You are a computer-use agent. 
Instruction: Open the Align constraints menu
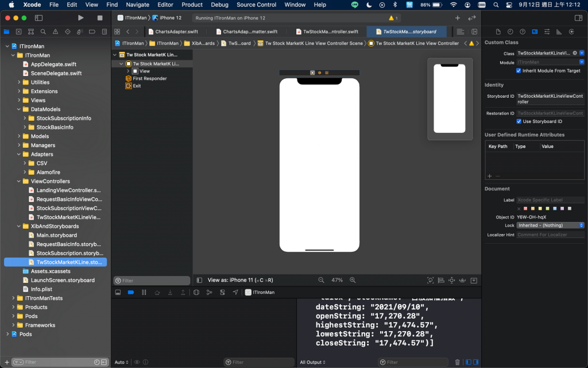point(442,280)
